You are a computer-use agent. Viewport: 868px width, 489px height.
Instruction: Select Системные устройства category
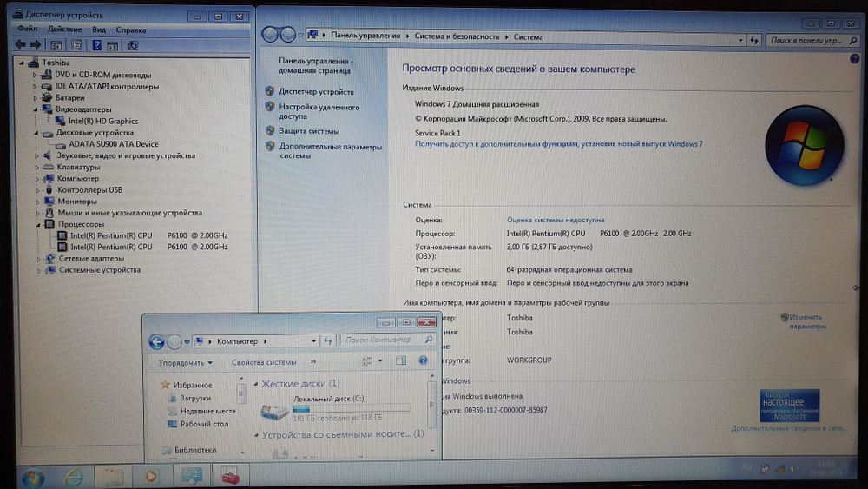coord(100,270)
